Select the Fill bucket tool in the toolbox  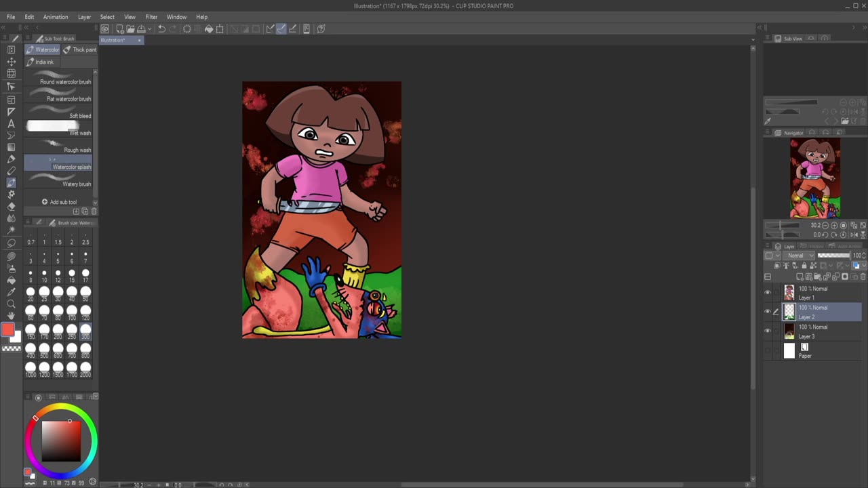pos(11,280)
